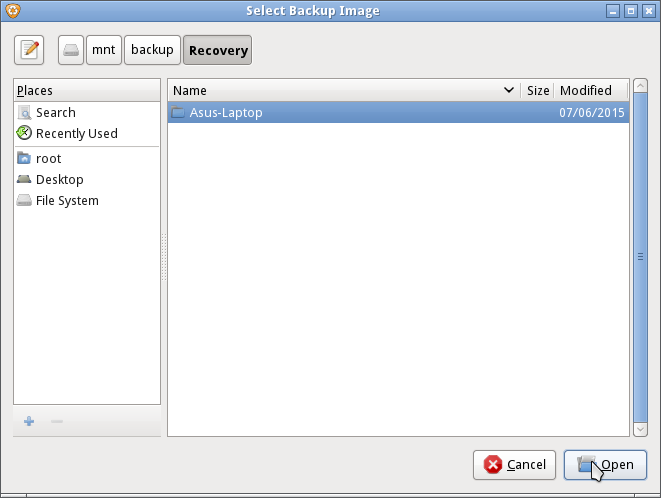Click the plus add-bookmark icon

point(29,421)
